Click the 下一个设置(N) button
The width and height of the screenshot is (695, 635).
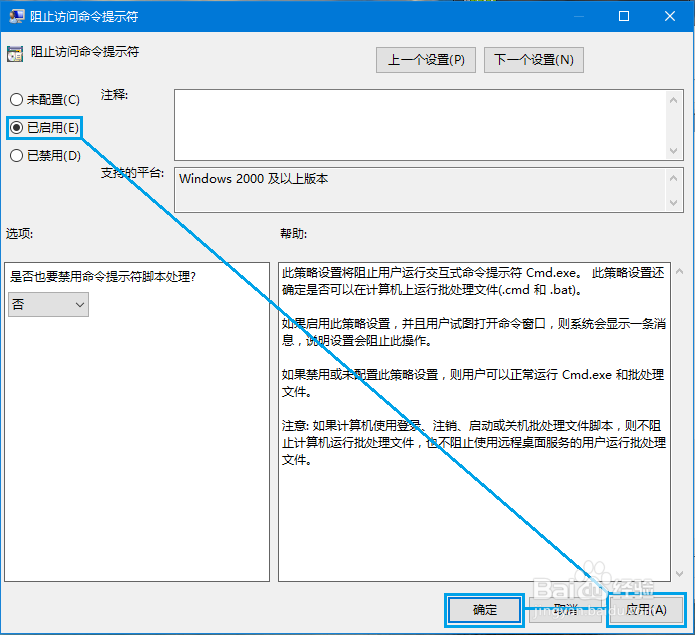tap(534, 60)
